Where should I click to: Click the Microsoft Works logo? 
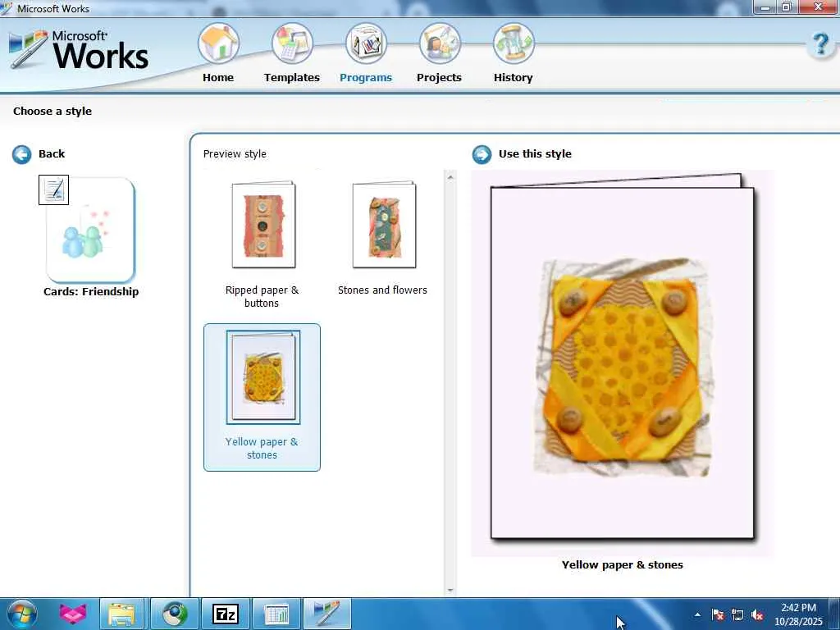pyautogui.click(x=79, y=50)
